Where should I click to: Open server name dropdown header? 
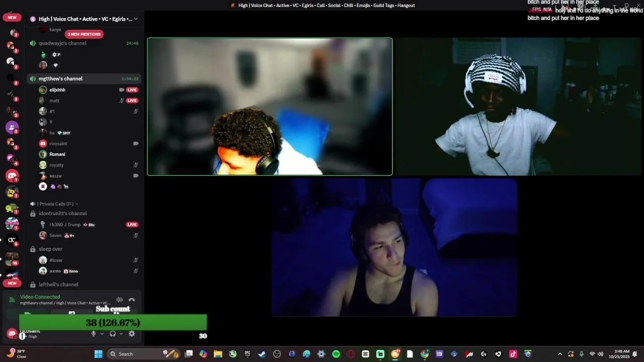84,19
